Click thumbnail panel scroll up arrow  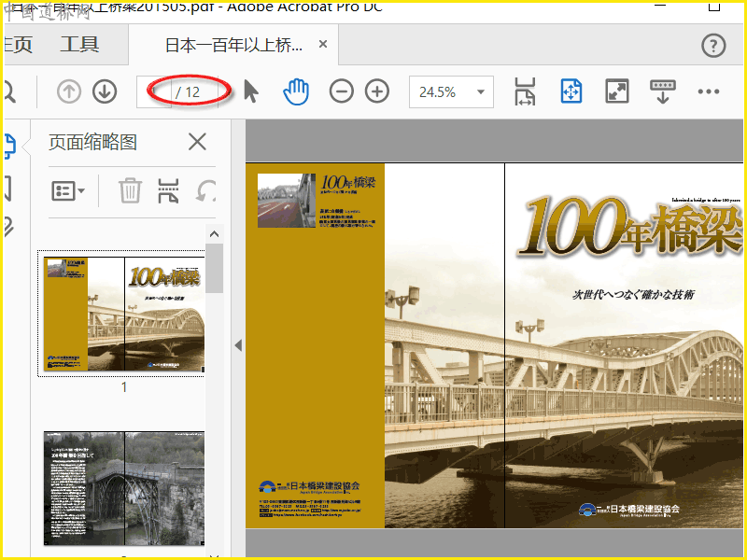point(215,234)
